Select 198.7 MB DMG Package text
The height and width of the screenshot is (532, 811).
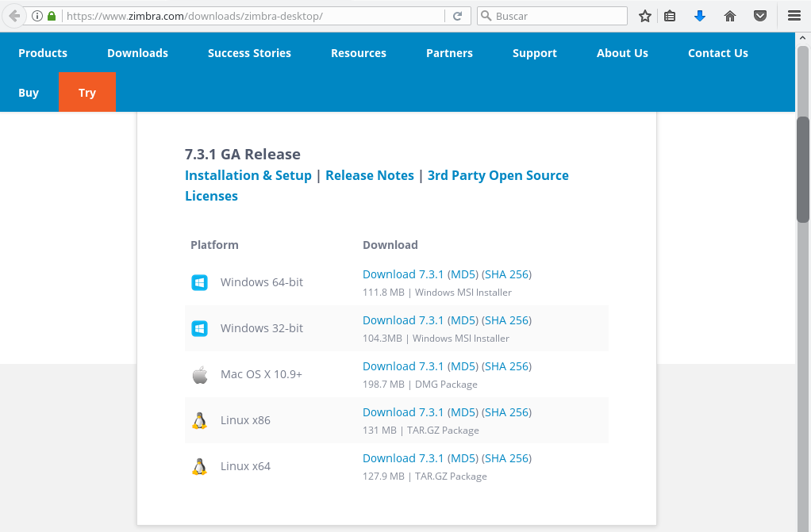pos(420,385)
